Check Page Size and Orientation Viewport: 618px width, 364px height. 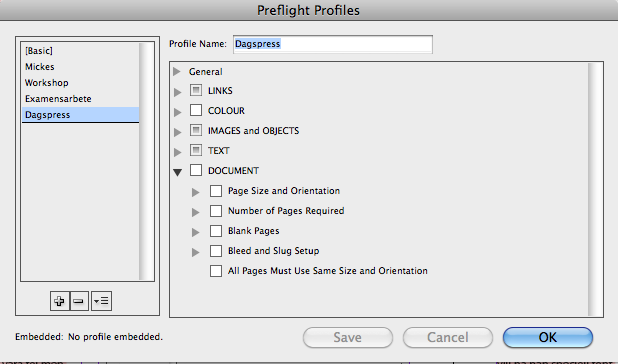[216, 191]
